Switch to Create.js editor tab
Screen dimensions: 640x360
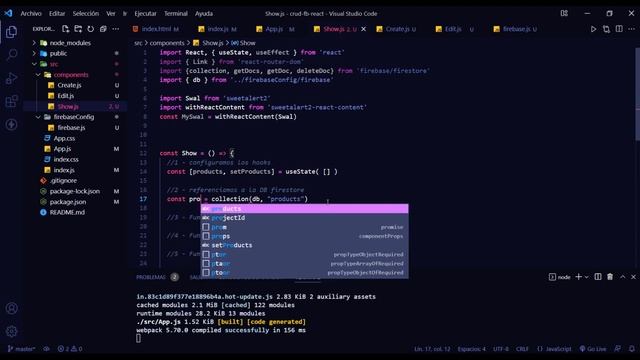(396, 29)
